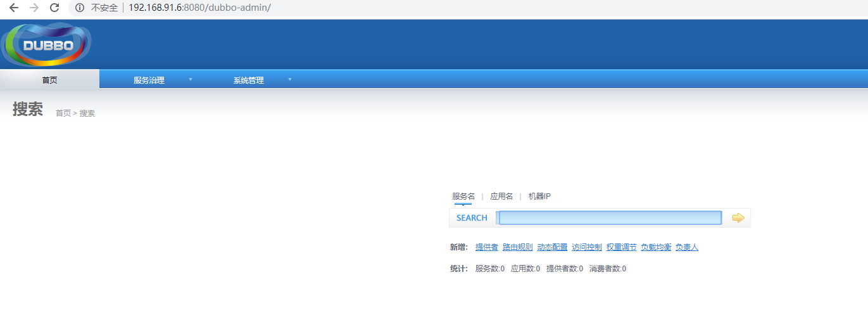The image size is (868, 310).
Task: Select the 机器IP search tab
Action: click(x=539, y=197)
